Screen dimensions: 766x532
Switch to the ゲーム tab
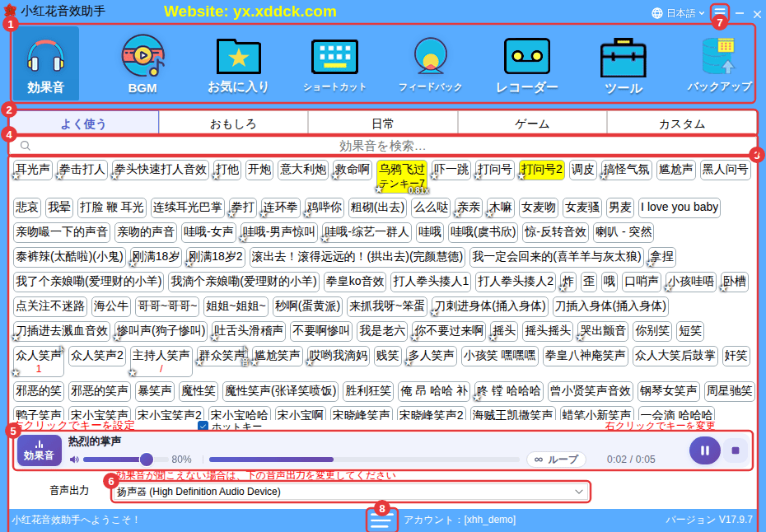(532, 124)
